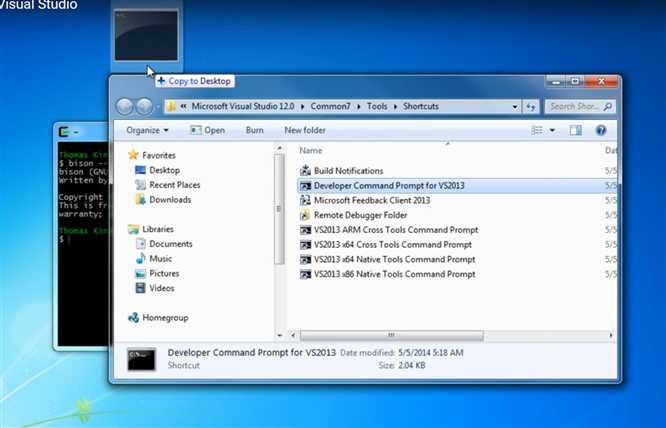This screenshot has width=666, height=428.
Task: Select Documents library
Action: click(171, 244)
